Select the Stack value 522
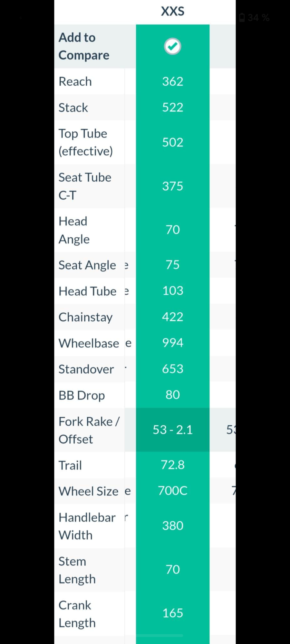The image size is (290, 644). [173, 108]
